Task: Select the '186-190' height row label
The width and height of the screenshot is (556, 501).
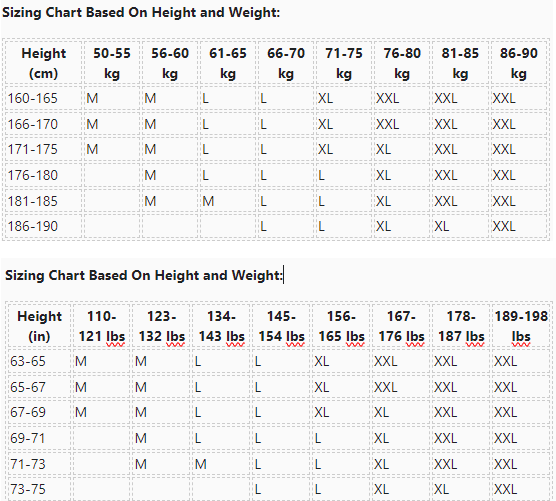Action: click(33, 226)
